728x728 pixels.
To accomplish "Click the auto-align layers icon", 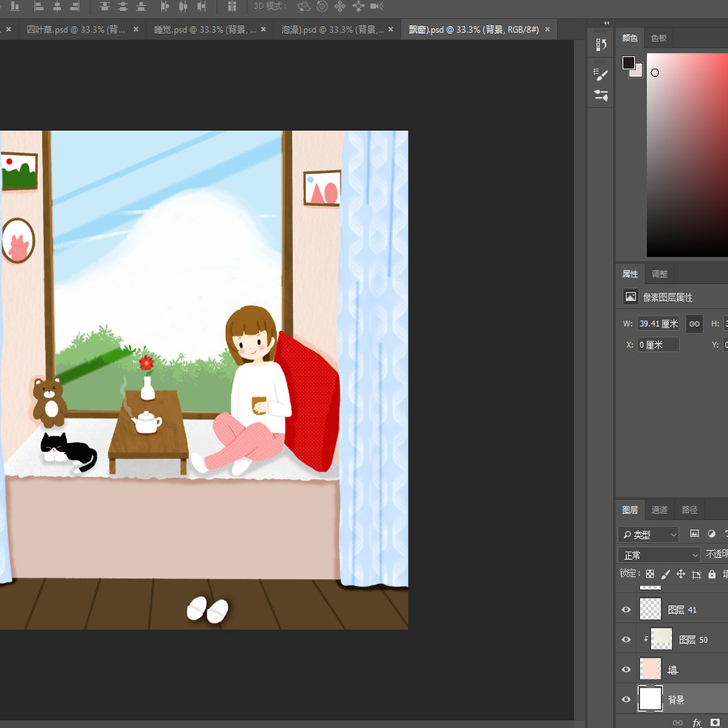I will [x=232, y=6].
